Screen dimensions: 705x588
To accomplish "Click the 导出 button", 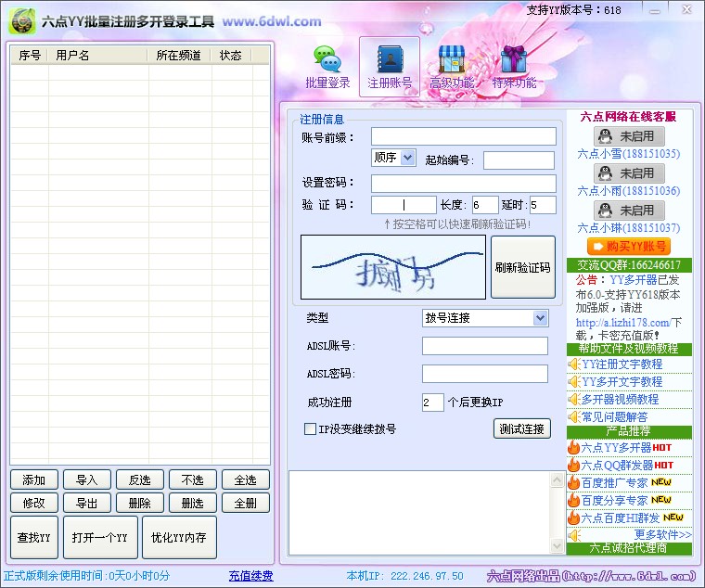I will coord(87,503).
